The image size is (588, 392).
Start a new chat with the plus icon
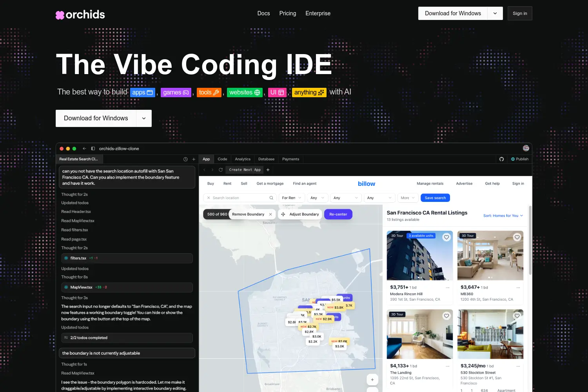coord(194,159)
